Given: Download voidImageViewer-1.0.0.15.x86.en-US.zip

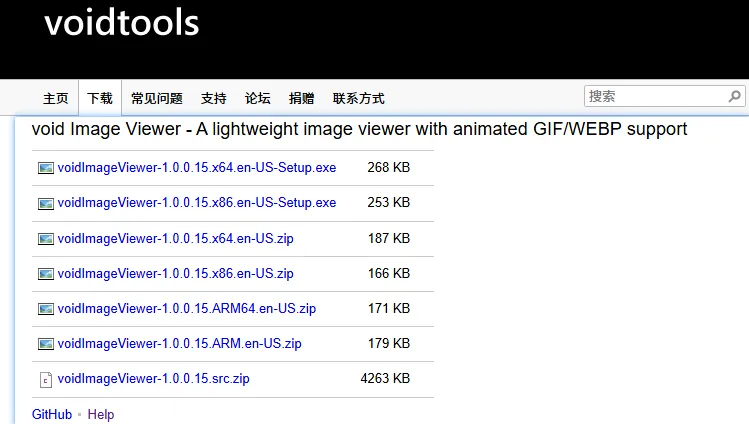Looking at the screenshot, I should point(175,273).
